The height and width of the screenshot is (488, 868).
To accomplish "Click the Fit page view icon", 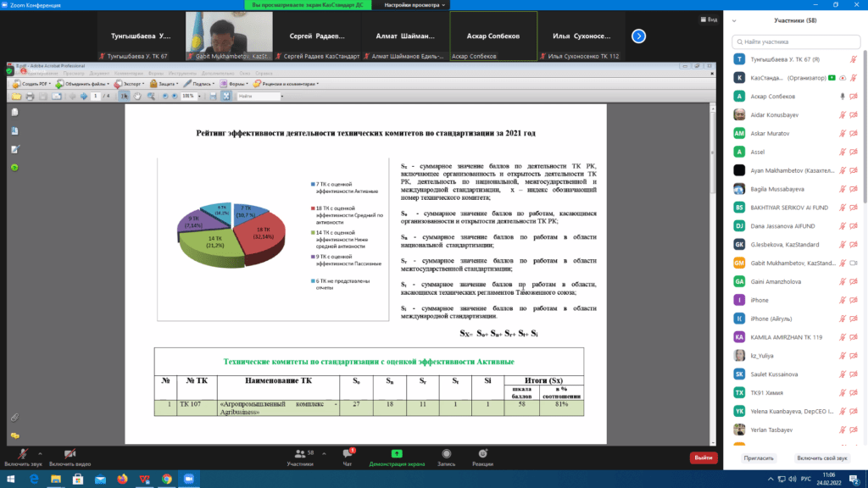I will click(225, 97).
